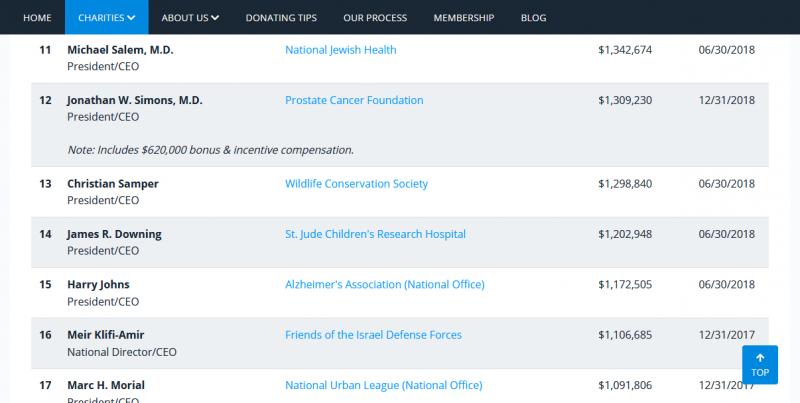Select the name Meir Klifi-Amir
Screen dimensions: 800x403
[106, 335]
